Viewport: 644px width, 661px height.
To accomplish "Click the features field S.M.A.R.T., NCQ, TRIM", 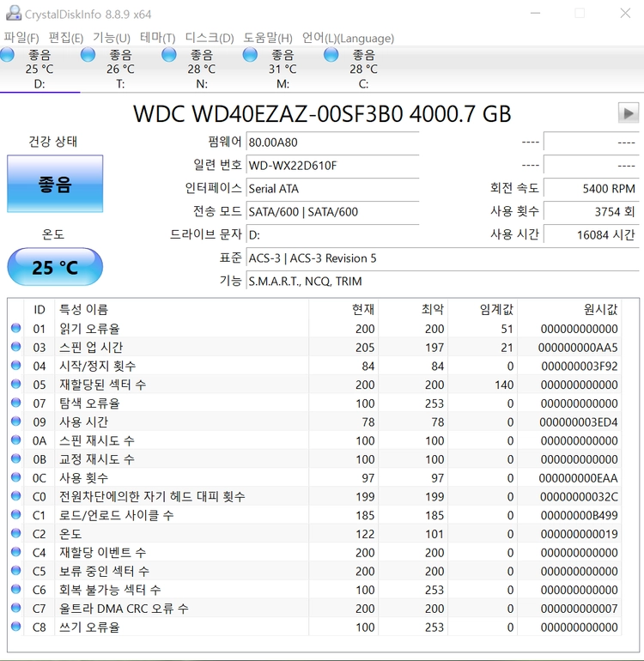I will 443,282.
